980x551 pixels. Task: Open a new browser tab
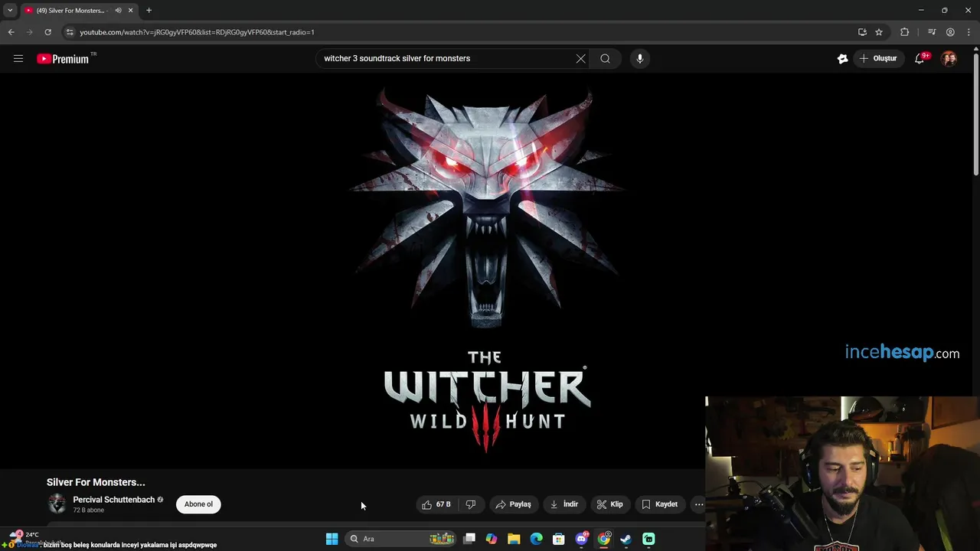click(x=149, y=11)
